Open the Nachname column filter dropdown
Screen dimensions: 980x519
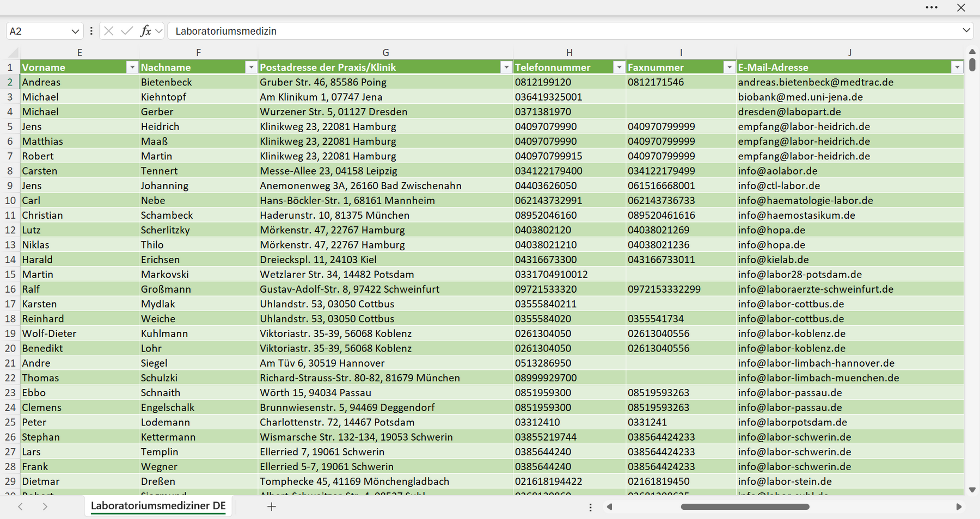point(251,67)
